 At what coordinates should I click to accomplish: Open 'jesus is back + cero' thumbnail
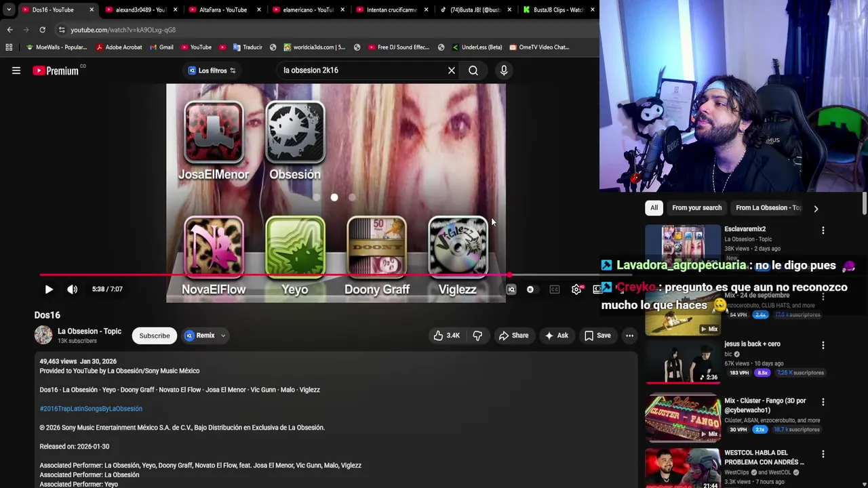683,361
